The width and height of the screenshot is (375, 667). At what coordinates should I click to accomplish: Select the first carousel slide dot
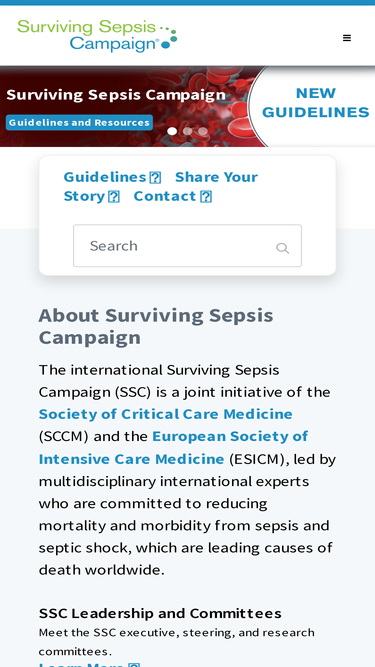click(172, 131)
